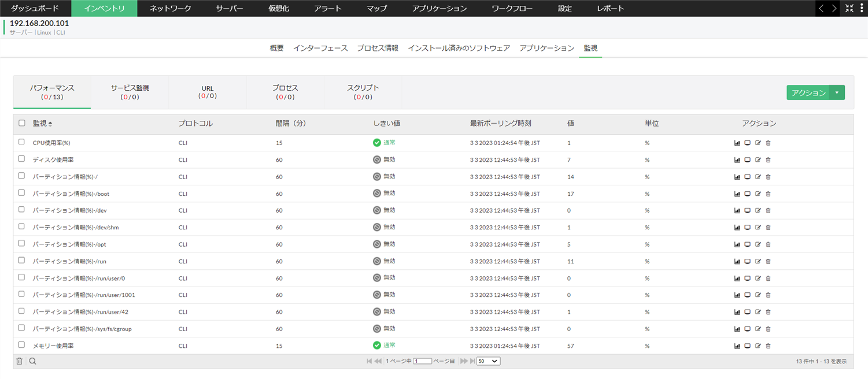
Task: Delete the ディスク使用率 monitor via trash icon
Action: pos(768,159)
